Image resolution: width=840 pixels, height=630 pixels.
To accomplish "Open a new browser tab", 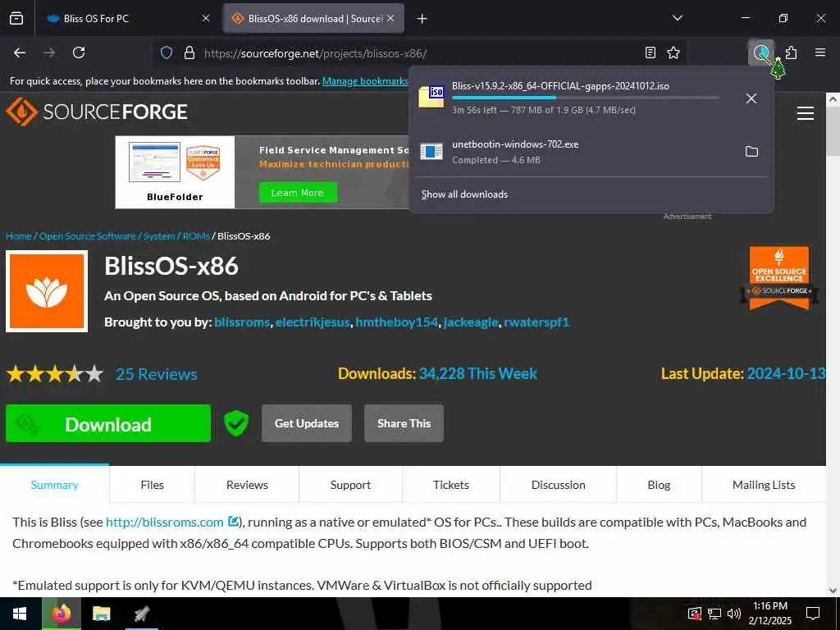I will 422,19.
